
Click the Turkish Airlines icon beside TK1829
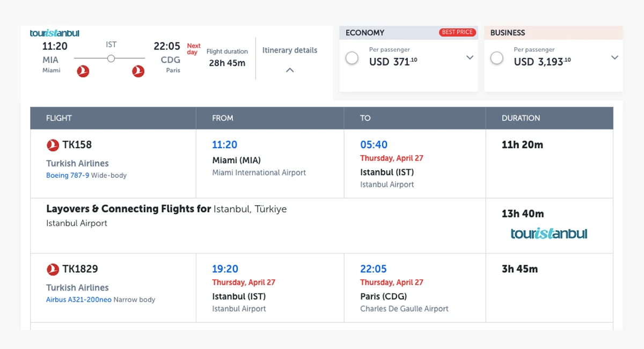(x=53, y=269)
